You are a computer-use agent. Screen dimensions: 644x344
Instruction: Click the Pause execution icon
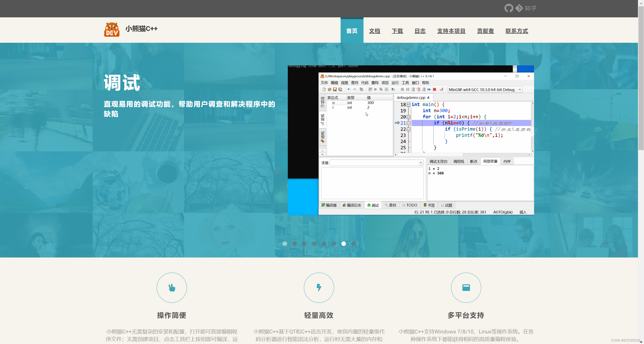[x=408, y=89]
